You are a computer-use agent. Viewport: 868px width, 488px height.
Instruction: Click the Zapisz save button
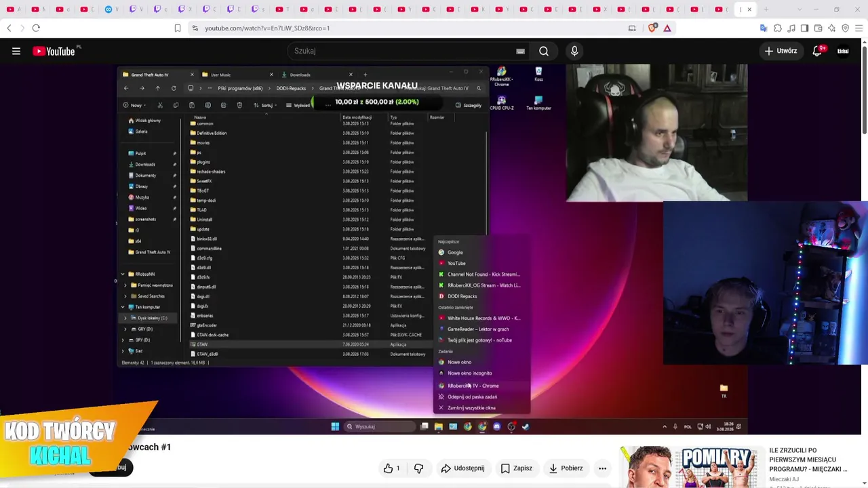[516, 468]
